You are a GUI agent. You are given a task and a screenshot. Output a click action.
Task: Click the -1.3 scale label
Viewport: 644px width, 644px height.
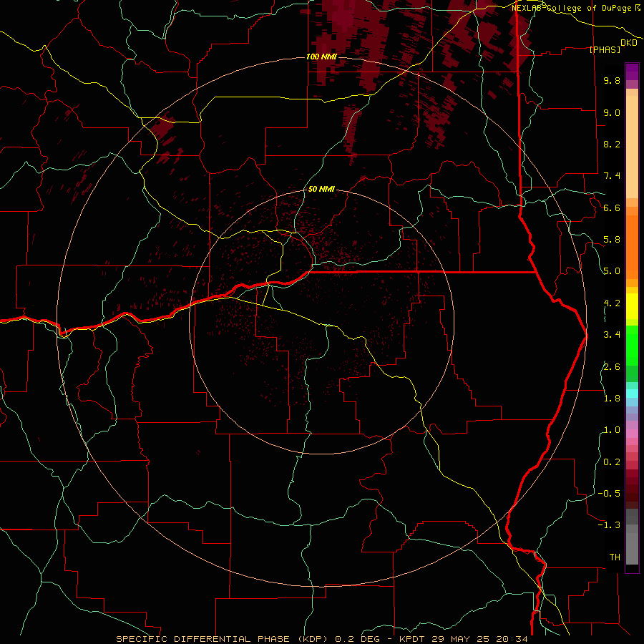tap(609, 525)
